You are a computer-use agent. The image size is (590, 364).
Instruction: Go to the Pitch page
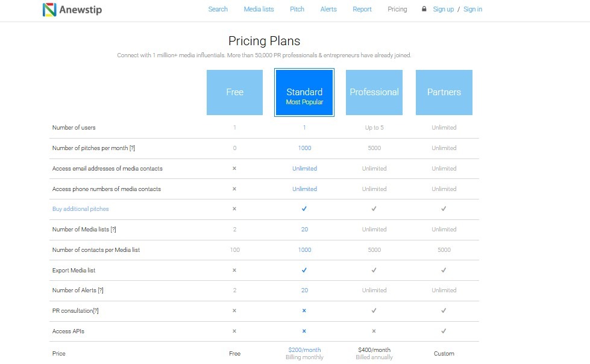[297, 9]
